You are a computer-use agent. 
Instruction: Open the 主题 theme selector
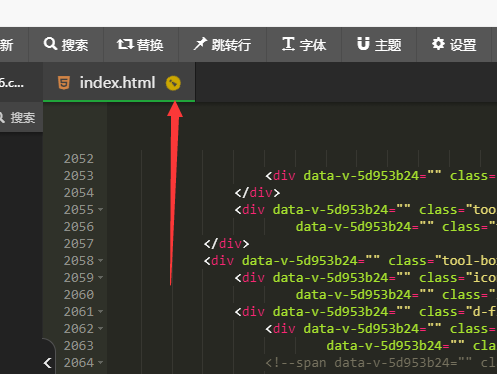(379, 45)
